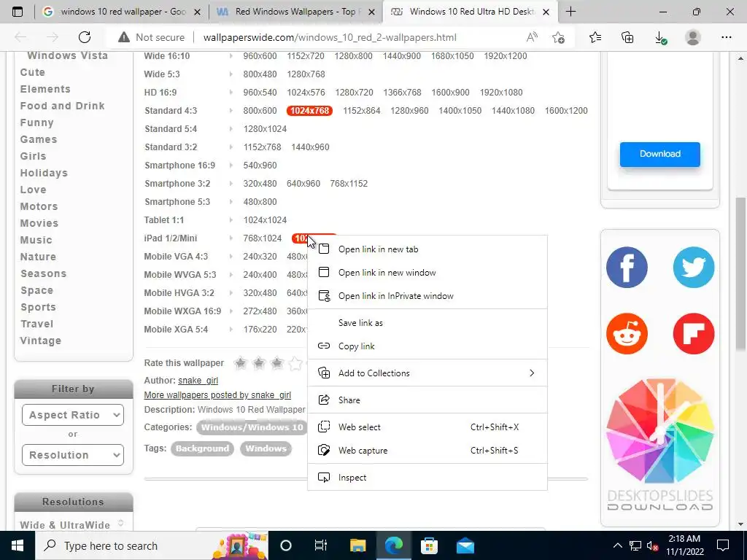The image size is (747, 560).
Task: Choose Open link in new tab
Action: pos(427,249)
